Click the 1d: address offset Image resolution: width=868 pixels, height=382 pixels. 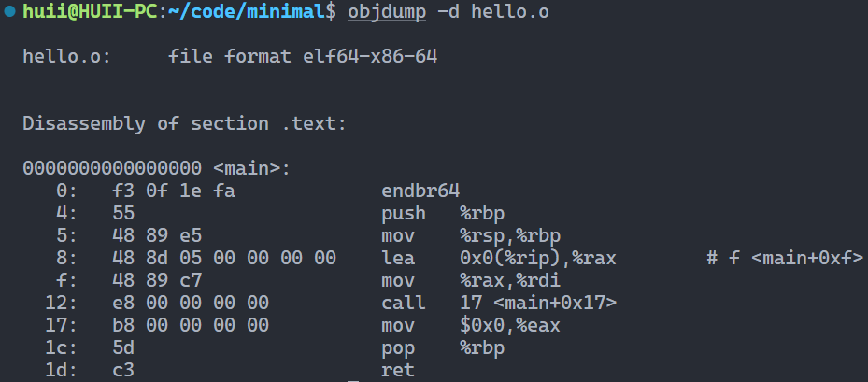click(62, 370)
